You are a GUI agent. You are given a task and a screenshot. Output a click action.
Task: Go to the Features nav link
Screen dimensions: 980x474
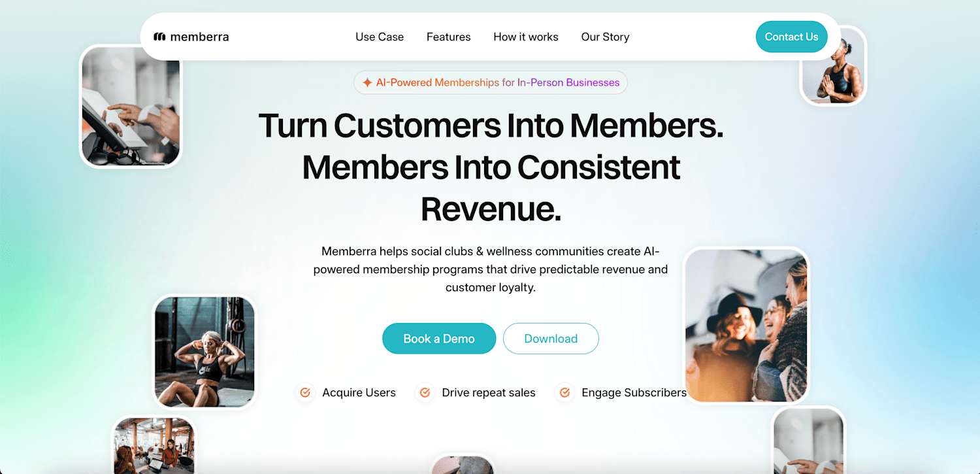click(449, 37)
